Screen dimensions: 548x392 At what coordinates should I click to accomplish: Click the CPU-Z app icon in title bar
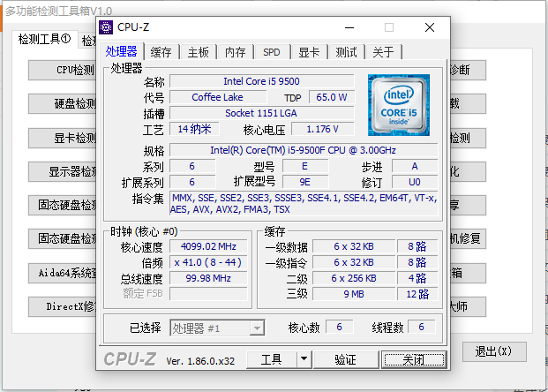click(106, 27)
